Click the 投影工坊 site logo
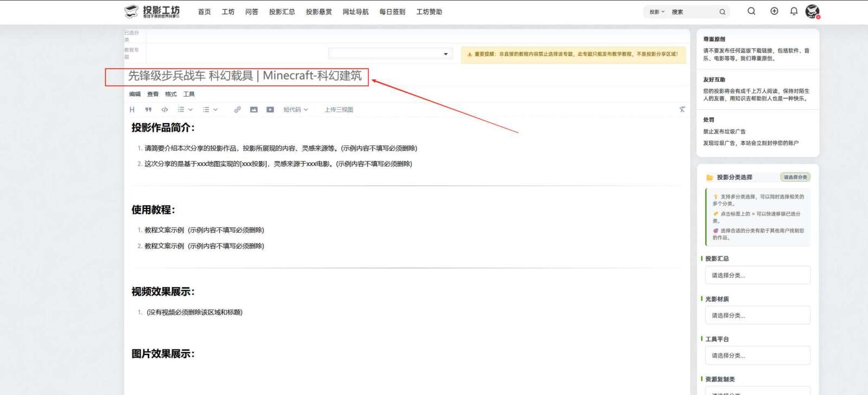Image resolution: width=868 pixels, height=395 pixels. tap(152, 11)
